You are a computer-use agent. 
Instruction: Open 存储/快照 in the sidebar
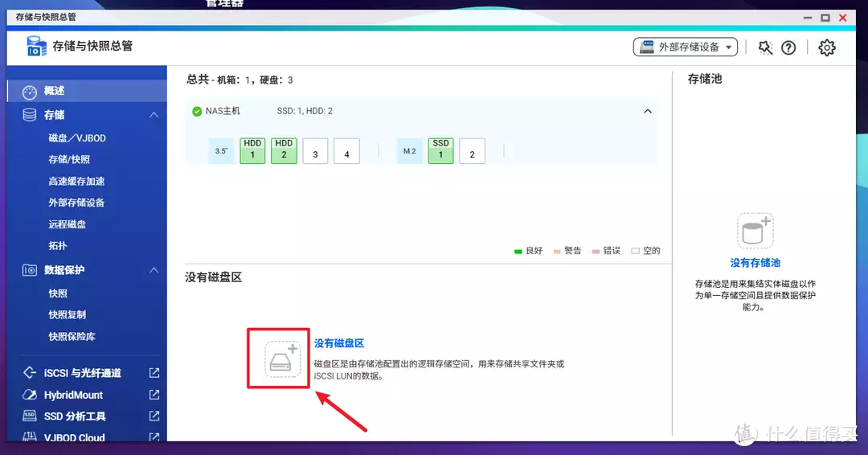(69, 159)
